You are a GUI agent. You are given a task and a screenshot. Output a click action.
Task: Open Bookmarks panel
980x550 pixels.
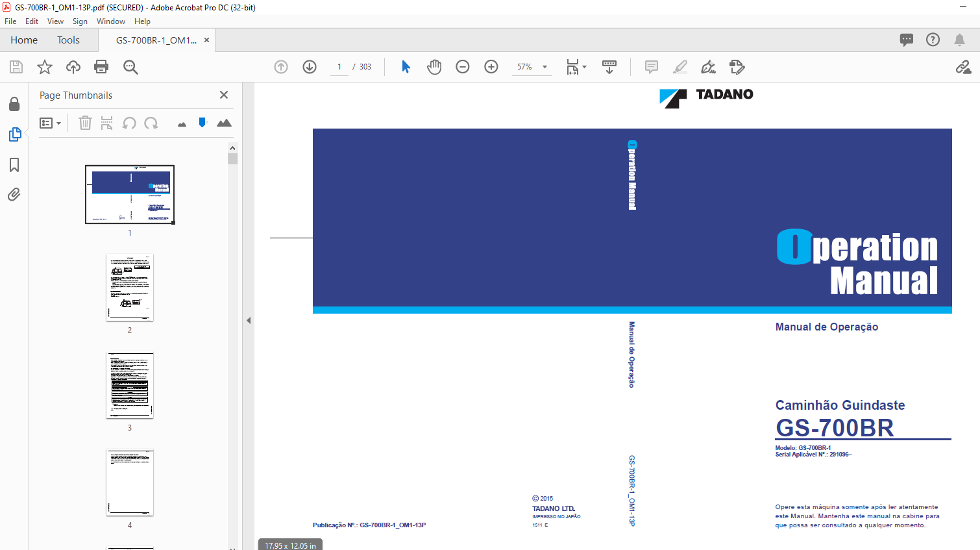click(x=14, y=165)
